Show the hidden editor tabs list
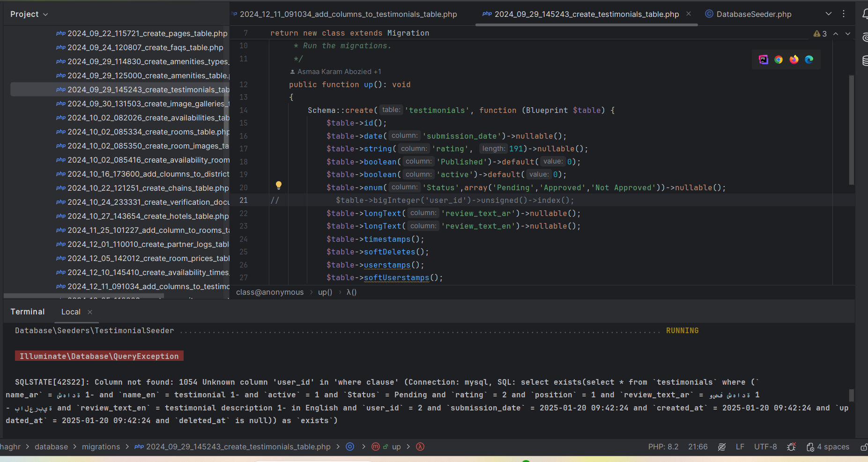This screenshot has width=868, height=462. 828,14
